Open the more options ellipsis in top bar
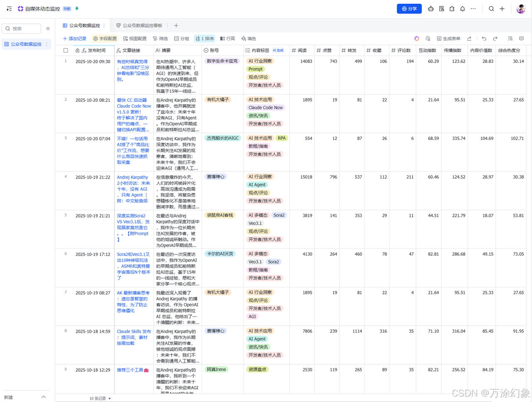 (x=473, y=9)
